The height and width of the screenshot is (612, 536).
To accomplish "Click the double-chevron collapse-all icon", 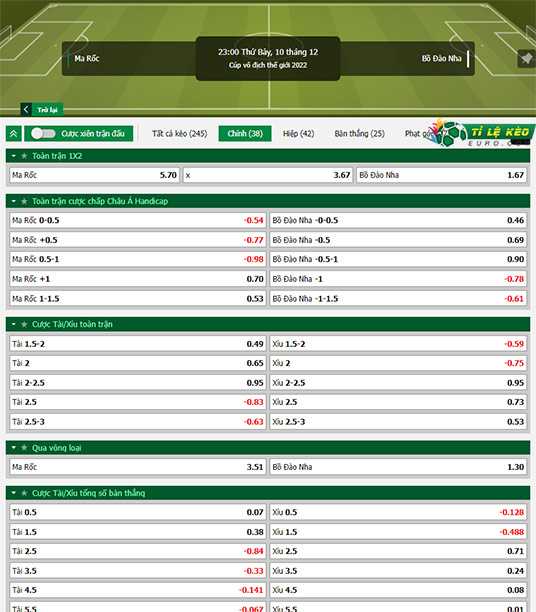I will point(14,133).
